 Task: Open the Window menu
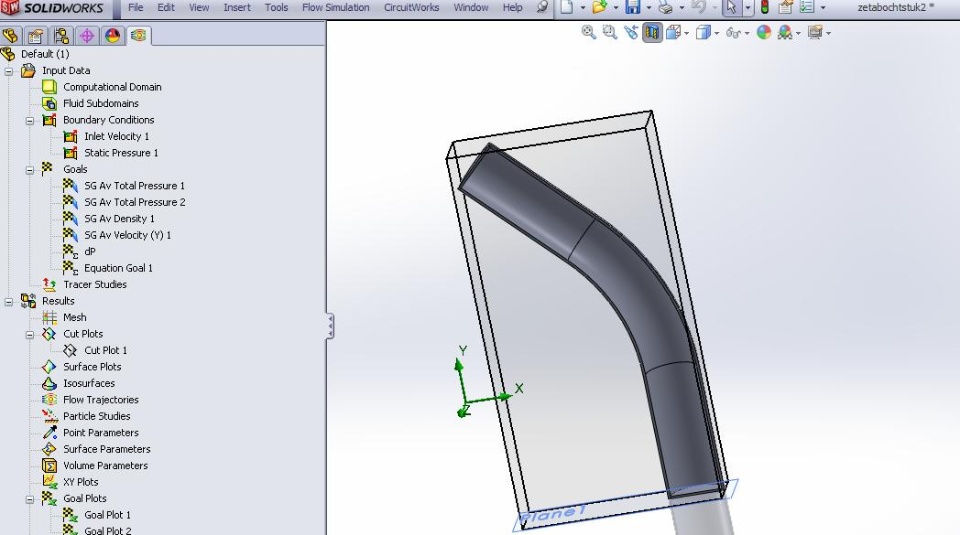471,7
